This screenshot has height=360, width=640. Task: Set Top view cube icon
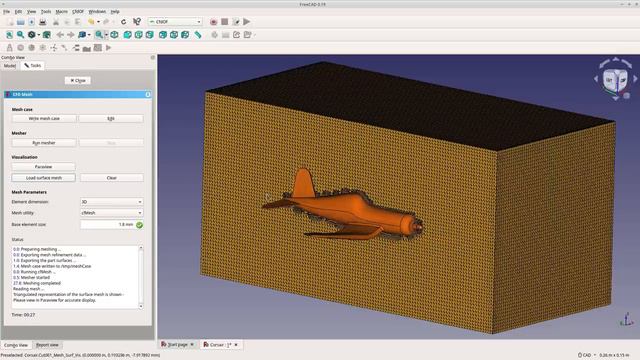[x=138, y=35]
